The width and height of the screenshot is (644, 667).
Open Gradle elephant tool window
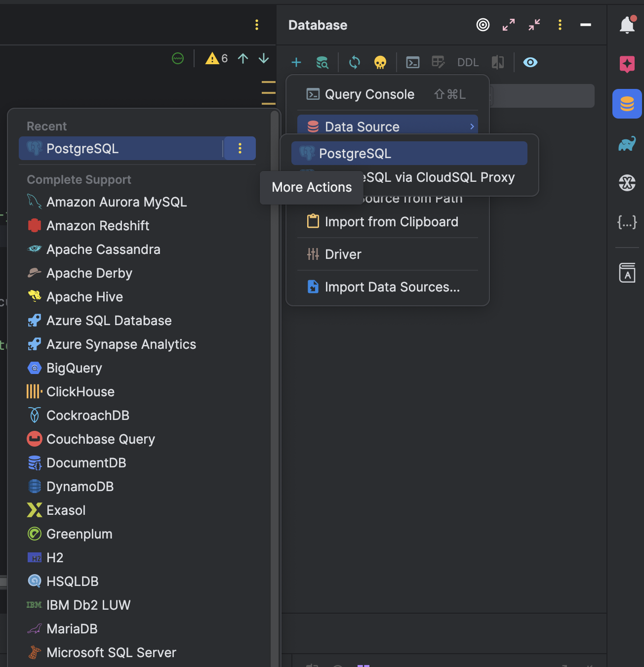click(627, 144)
